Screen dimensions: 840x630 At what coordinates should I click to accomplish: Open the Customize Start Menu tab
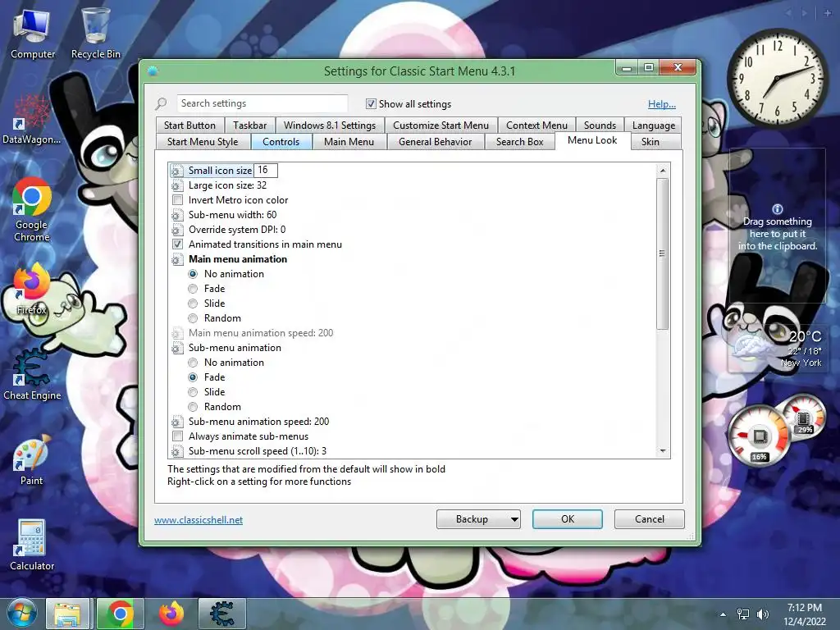441,126
